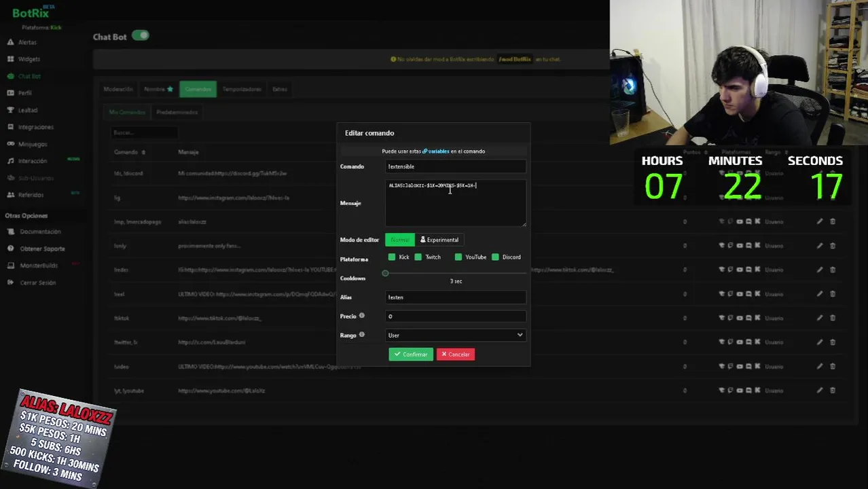Open the Rango dropdown showing User
Screen dimensions: 868x489
pyautogui.click(x=456, y=335)
